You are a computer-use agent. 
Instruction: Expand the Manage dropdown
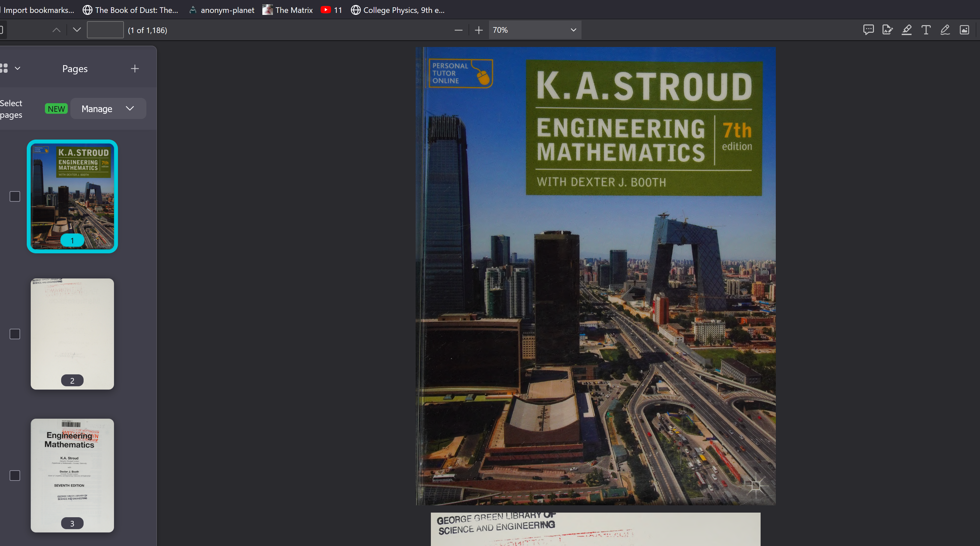[x=108, y=109]
